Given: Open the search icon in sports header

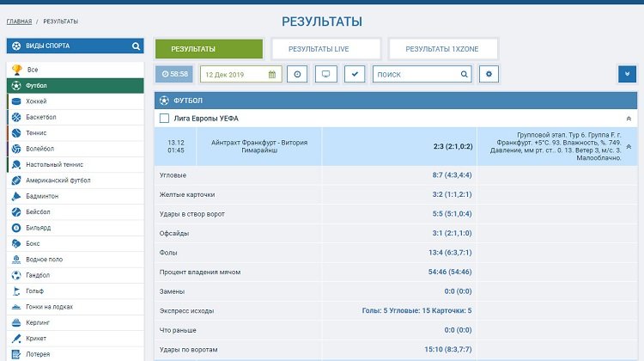Looking at the screenshot, I should pyautogui.click(x=136, y=46).
